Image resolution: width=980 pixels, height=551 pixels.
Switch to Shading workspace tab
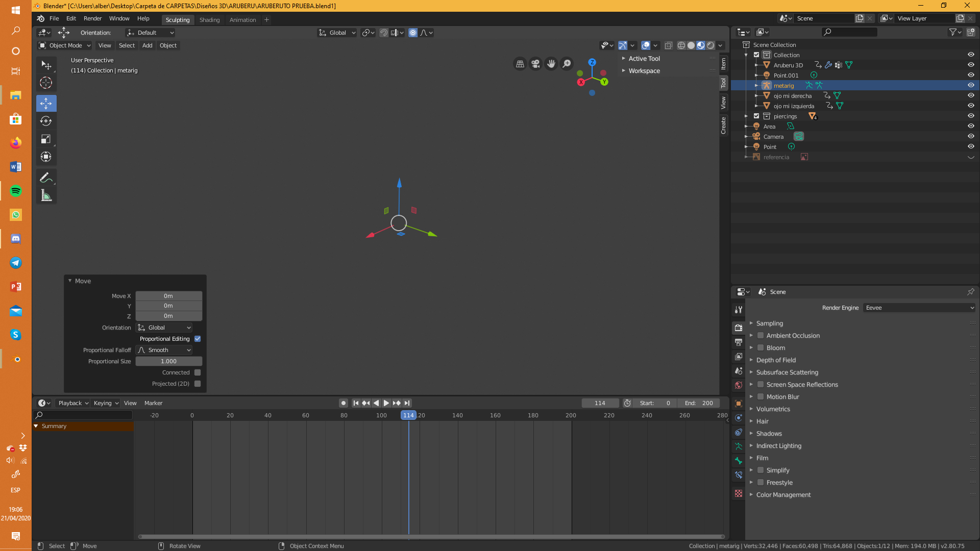209,20
